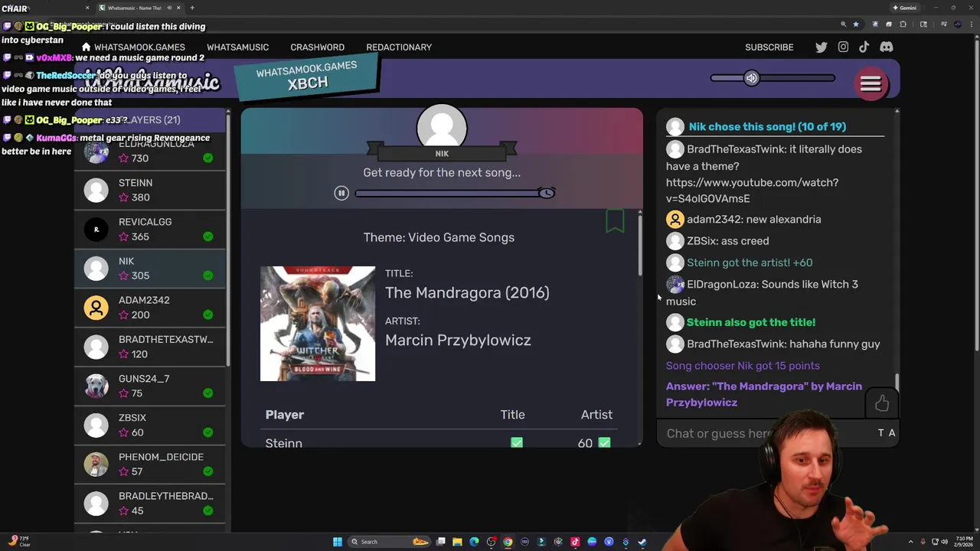Select player row GUNS24_7
Screen dimensions: 980x551
150,385
